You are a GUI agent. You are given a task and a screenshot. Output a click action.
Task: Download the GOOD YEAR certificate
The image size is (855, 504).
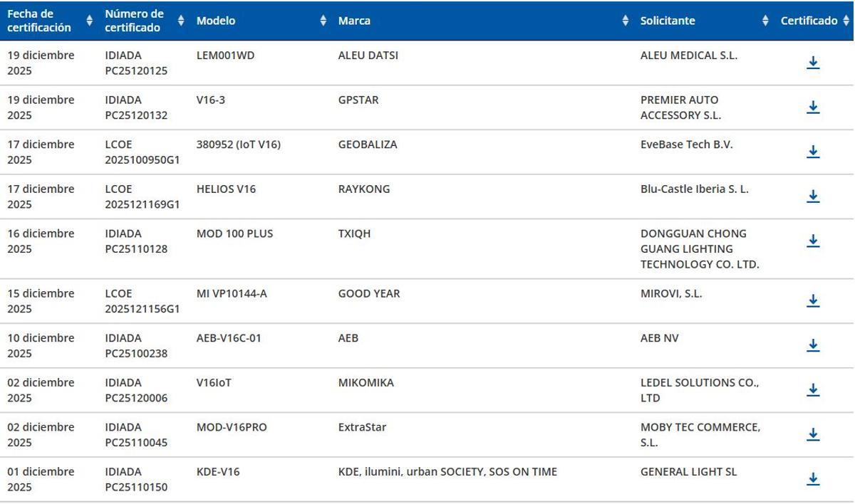click(x=813, y=301)
